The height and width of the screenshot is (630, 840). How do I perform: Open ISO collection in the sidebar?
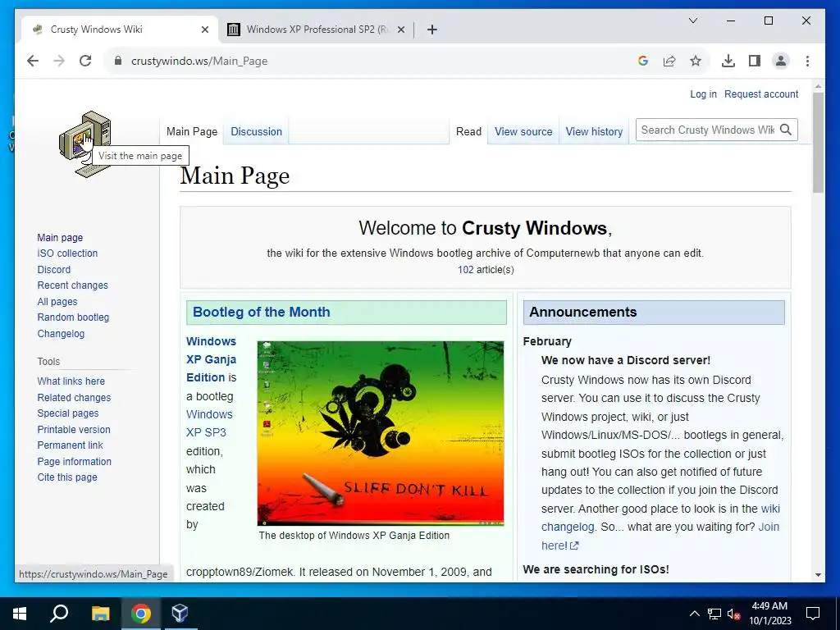(67, 253)
